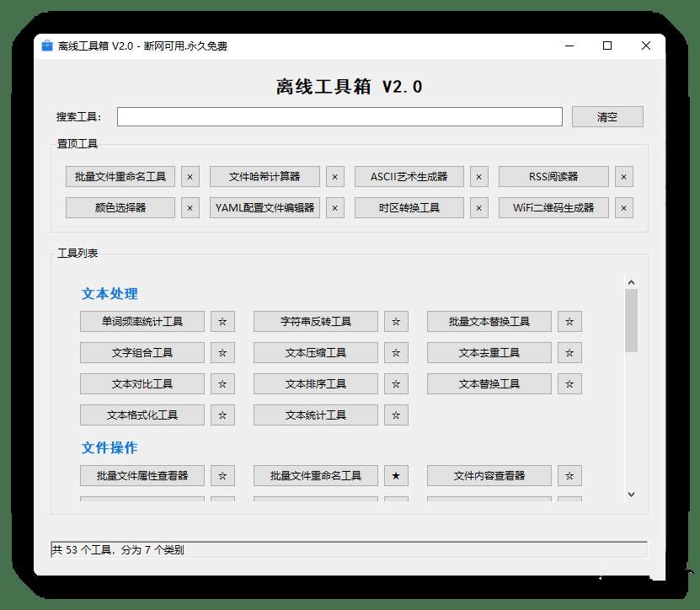Screen dimensions: 700x610
Task: Unfavorite the 批量文件重命名工具 filled star
Action: (x=395, y=475)
